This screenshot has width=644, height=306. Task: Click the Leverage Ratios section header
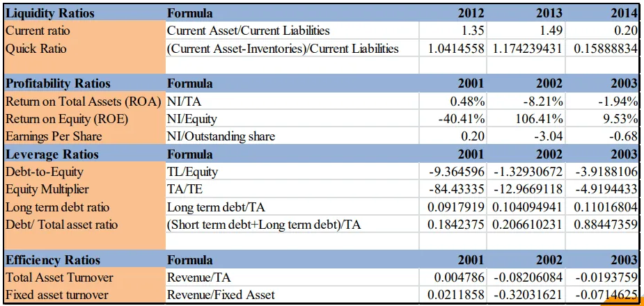click(x=52, y=154)
